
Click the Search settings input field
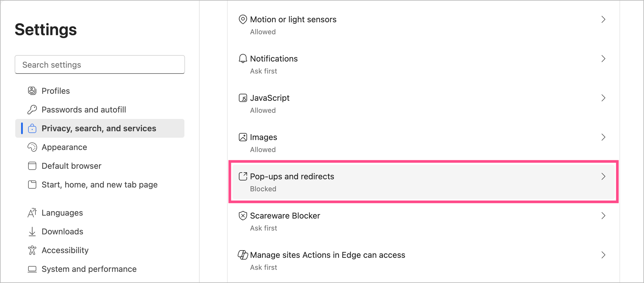pos(100,65)
